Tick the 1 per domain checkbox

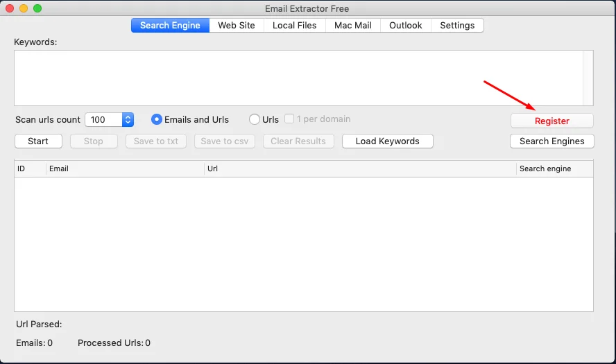pos(289,119)
